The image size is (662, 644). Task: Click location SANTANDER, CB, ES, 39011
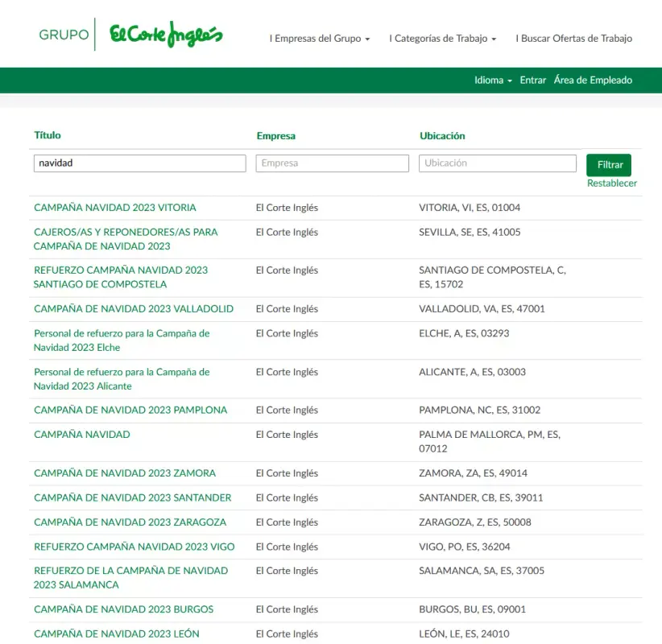click(x=481, y=498)
